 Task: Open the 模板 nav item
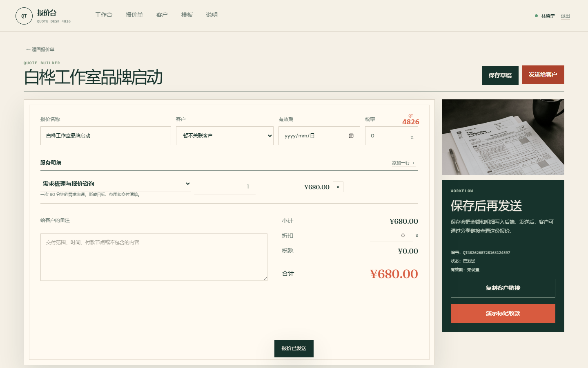pyautogui.click(x=187, y=15)
